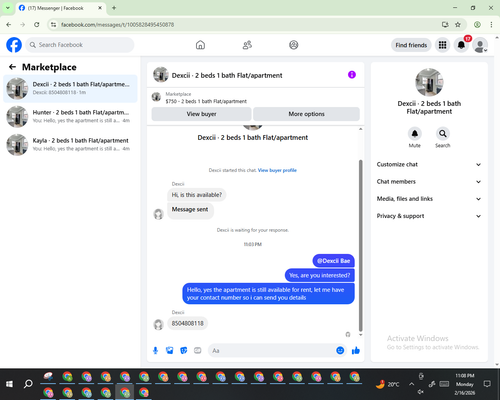This screenshot has height=400, width=500.
Task: Show hidden system tray icons
Action: [x=411, y=384]
